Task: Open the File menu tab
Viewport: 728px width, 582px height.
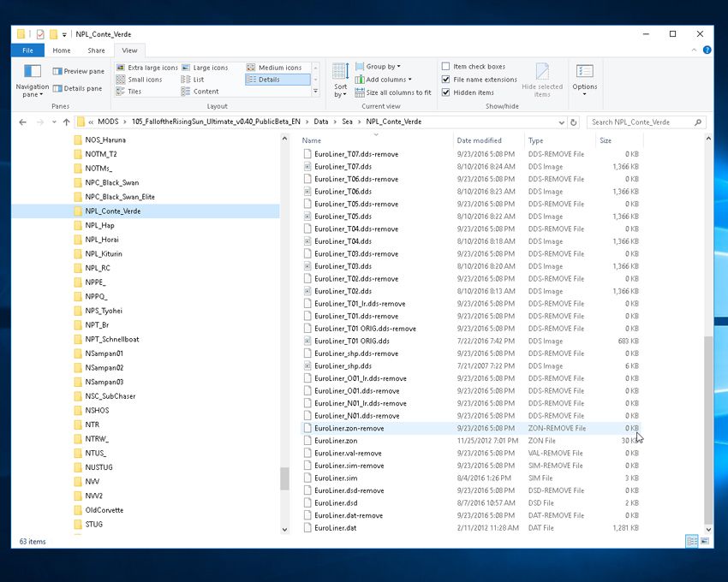Action: 28,50
